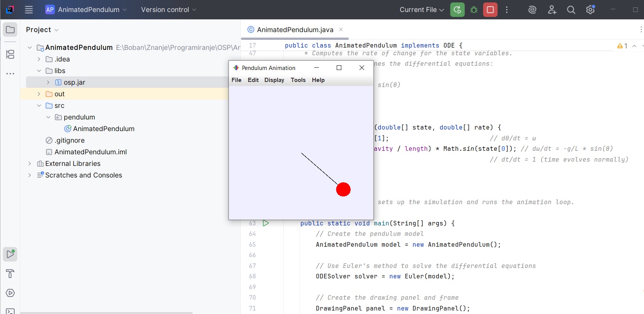Open Search Everywhere magnifier

coord(571,10)
